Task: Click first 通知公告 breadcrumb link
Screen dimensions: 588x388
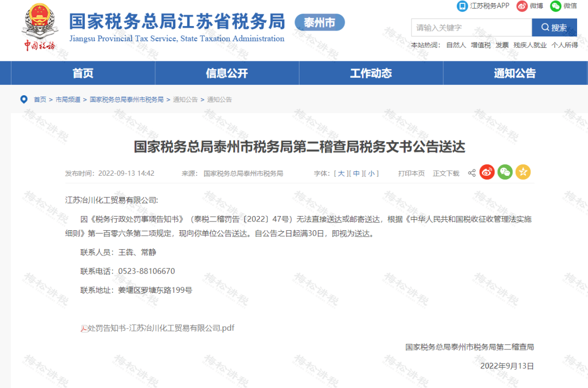Action: point(185,100)
